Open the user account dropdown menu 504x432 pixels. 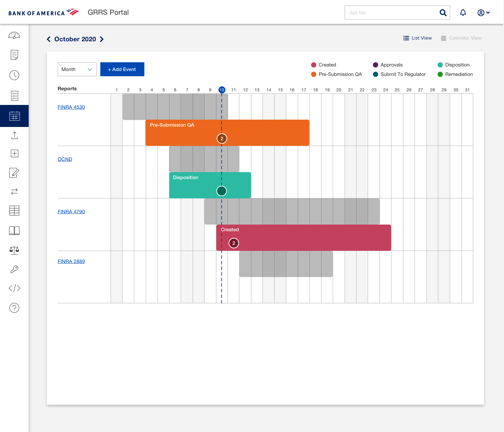[483, 13]
